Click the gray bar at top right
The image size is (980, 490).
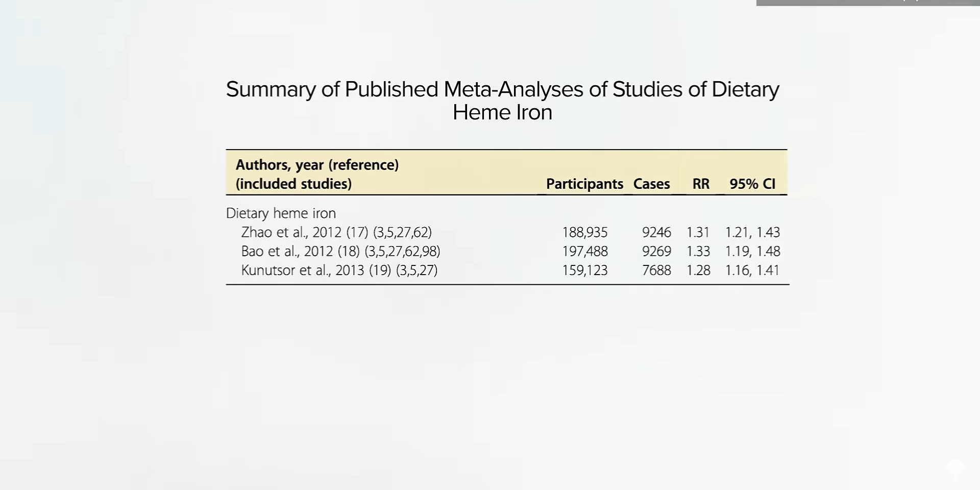(x=867, y=3)
